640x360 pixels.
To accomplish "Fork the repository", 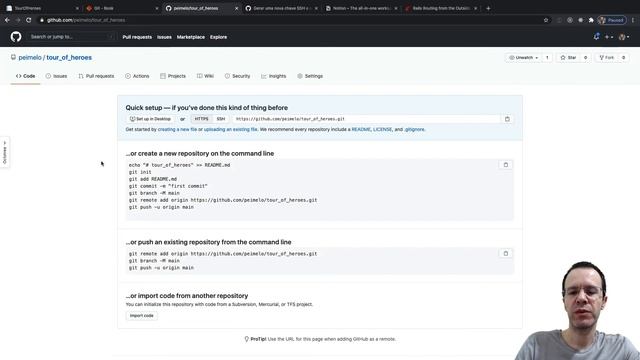I will click(x=606, y=58).
